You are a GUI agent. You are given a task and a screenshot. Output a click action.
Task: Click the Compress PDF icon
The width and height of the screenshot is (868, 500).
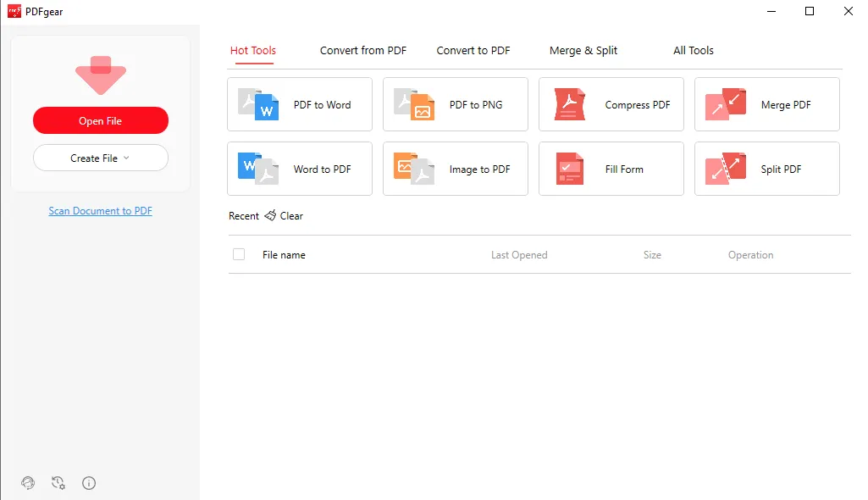coord(570,104)
